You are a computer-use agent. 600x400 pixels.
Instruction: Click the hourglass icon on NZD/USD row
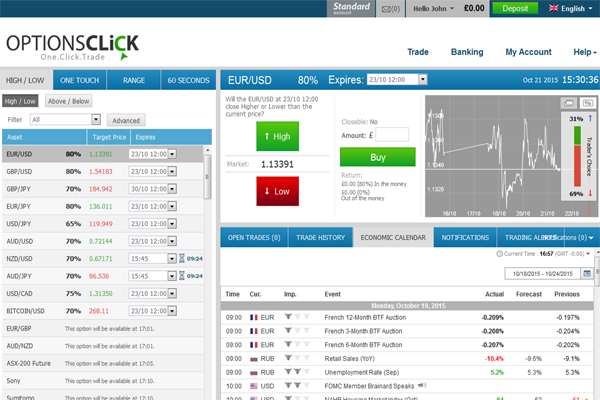click(182, 258)
